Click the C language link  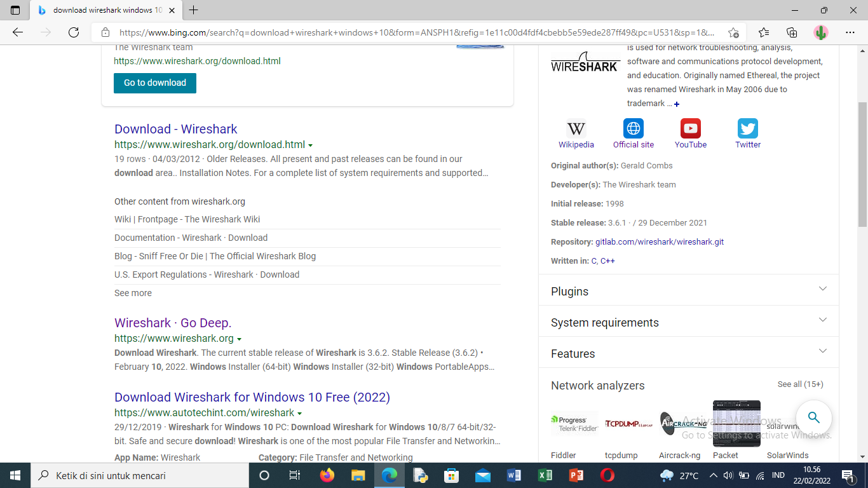pyautogui.click(x=593, y=261)
